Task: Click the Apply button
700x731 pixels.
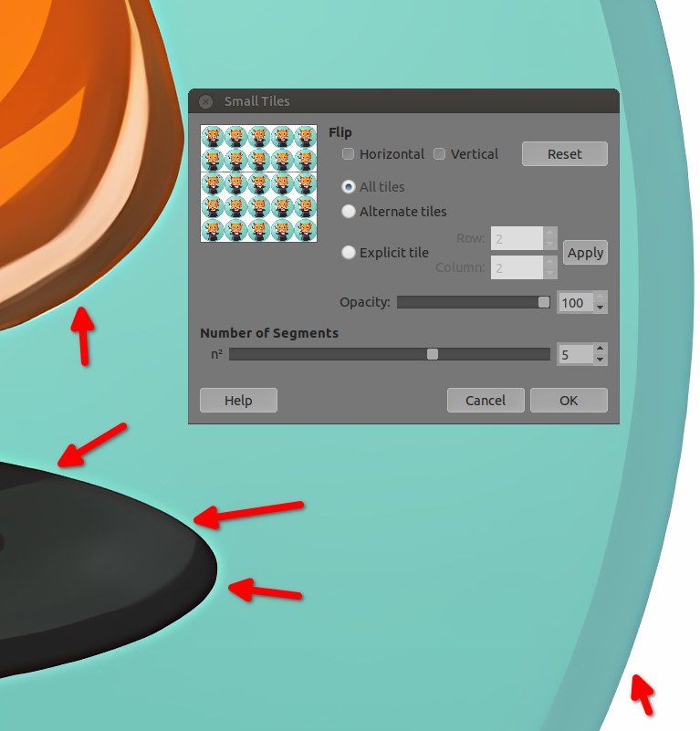Action: tap(585, 253)
